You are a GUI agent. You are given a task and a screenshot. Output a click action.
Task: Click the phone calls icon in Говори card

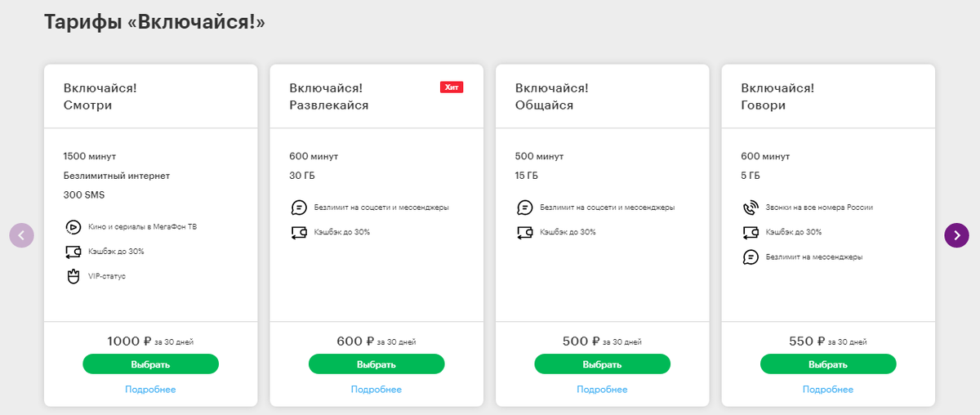(751, 207)
